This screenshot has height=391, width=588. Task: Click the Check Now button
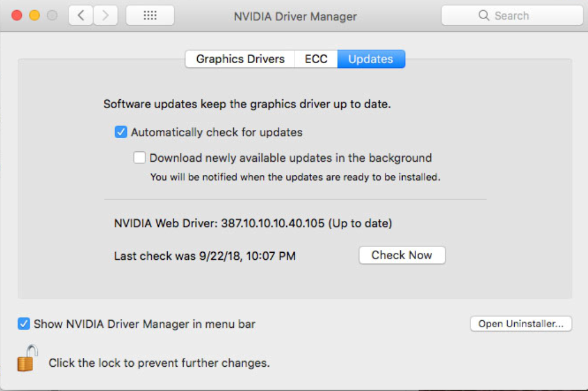402,255
